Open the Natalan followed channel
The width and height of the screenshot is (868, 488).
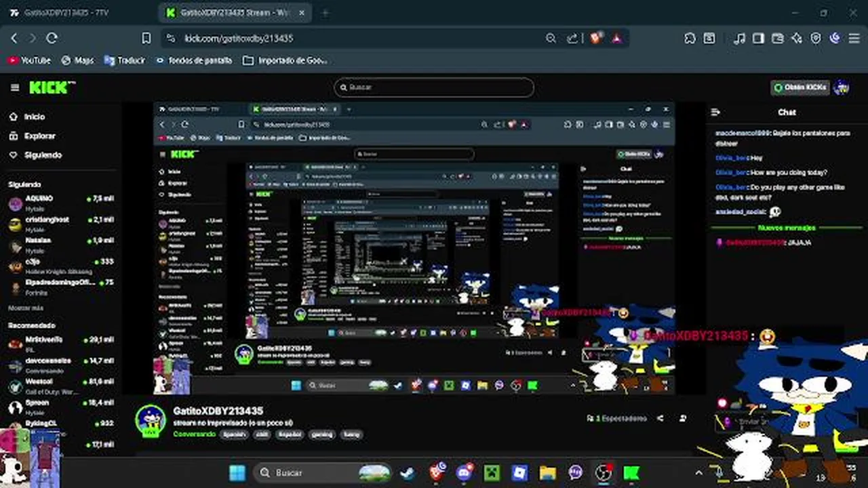pyautogui.click(x=61, y=245)
